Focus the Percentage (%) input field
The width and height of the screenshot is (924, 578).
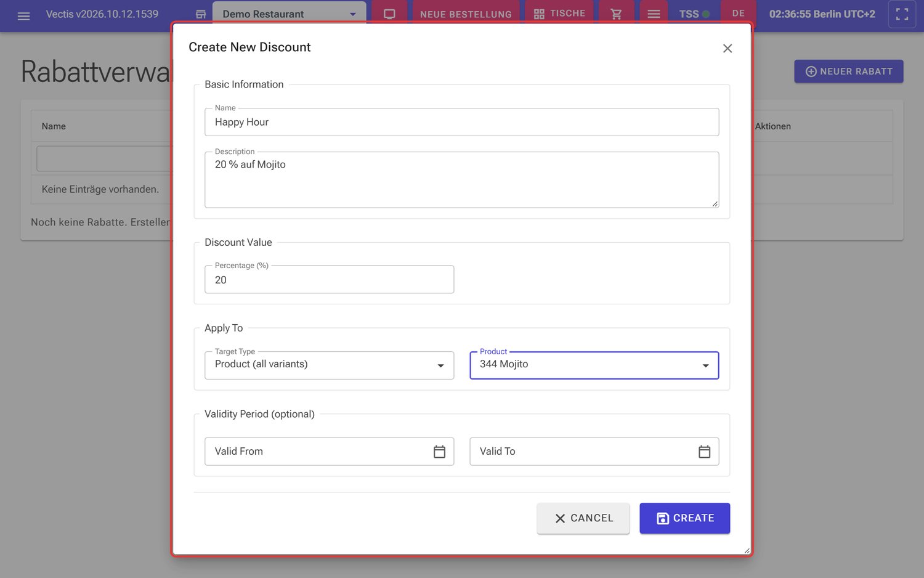329,280
